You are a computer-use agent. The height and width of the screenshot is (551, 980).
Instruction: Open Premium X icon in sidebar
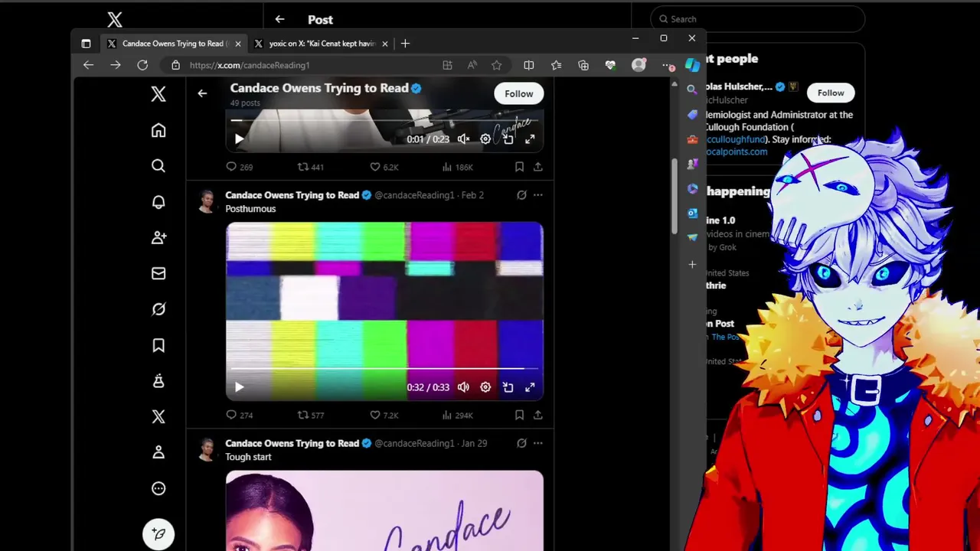[x=158, y=416]
